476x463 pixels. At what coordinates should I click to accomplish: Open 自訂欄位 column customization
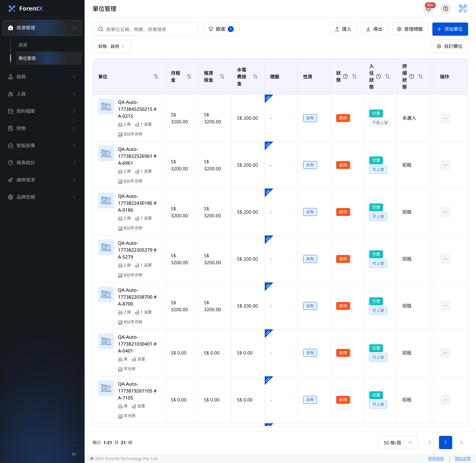pyautogui.click(x=450, y=46)
